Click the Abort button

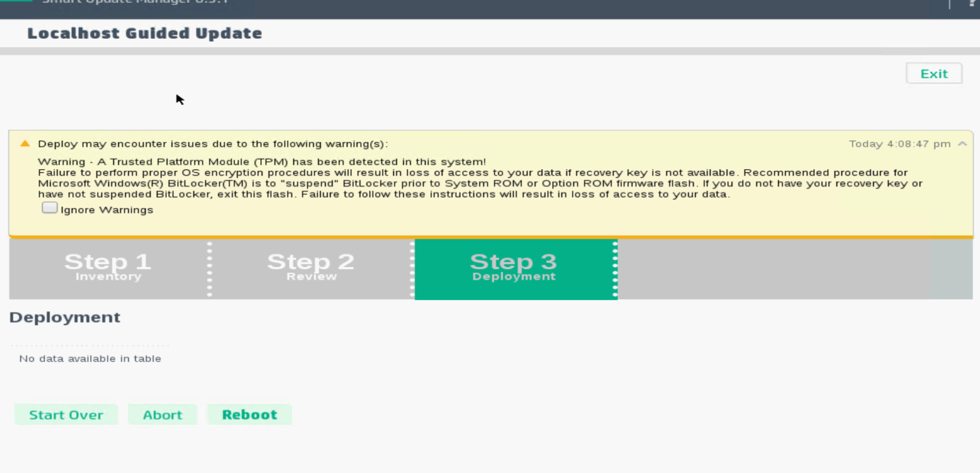163,415
